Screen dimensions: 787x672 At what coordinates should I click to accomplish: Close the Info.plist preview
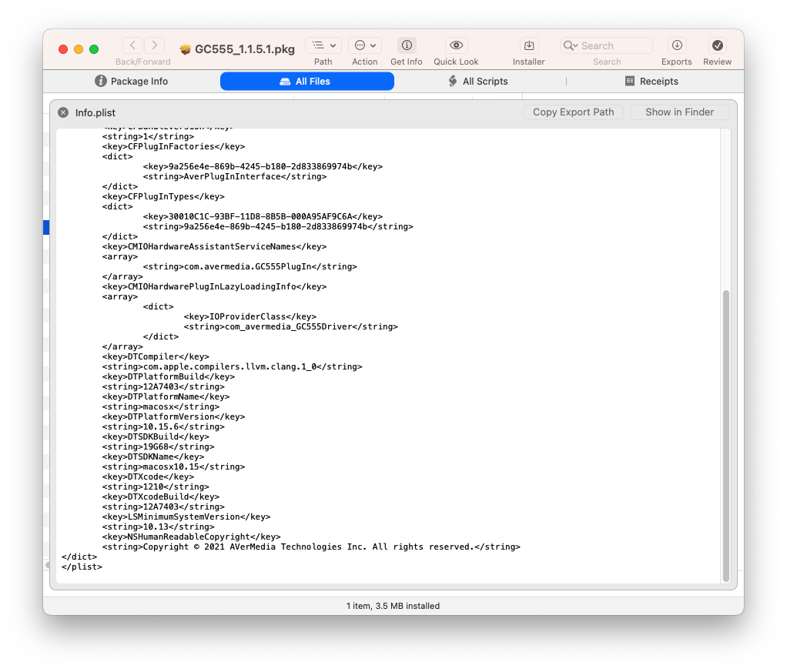(x=63, y=112)
